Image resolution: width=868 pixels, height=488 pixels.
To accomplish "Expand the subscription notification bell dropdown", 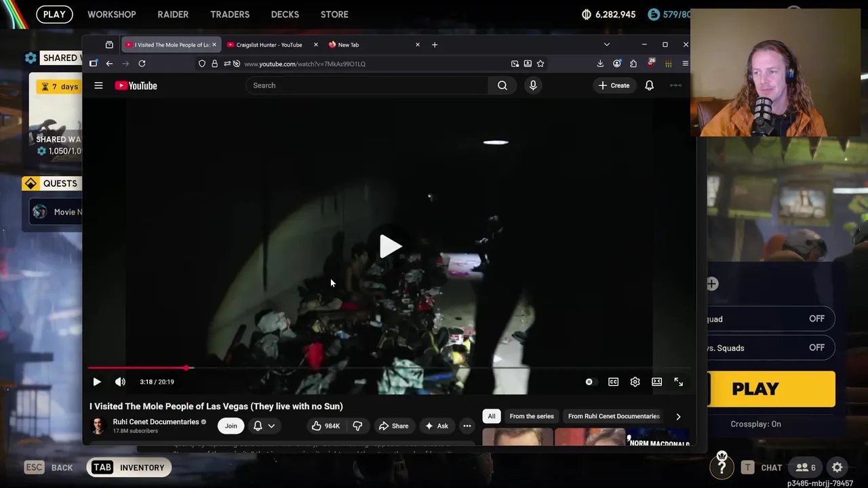I will pyautogui.click(x=264, y=426).
